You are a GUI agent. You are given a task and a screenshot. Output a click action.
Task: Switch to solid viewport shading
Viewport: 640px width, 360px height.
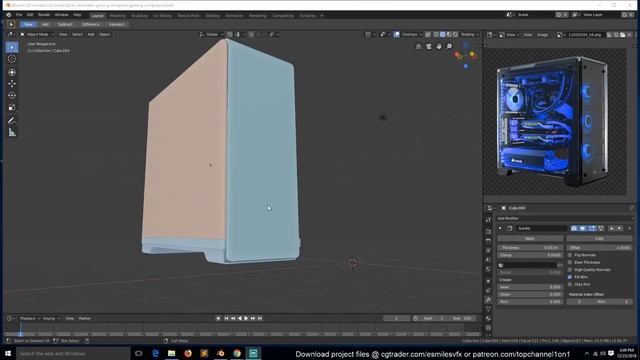pyautogui.click(x=442, y=35)
